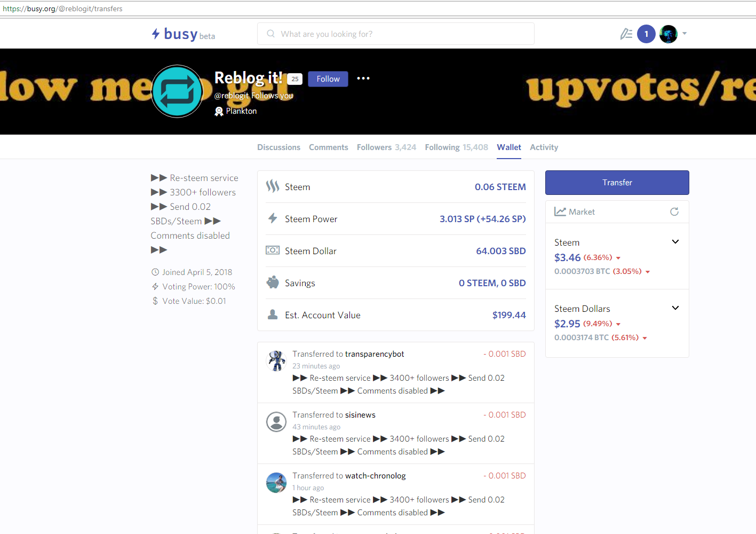This screenshot has height=534, width=756.
Task: Refresh the Market panel
Action: 674,211
